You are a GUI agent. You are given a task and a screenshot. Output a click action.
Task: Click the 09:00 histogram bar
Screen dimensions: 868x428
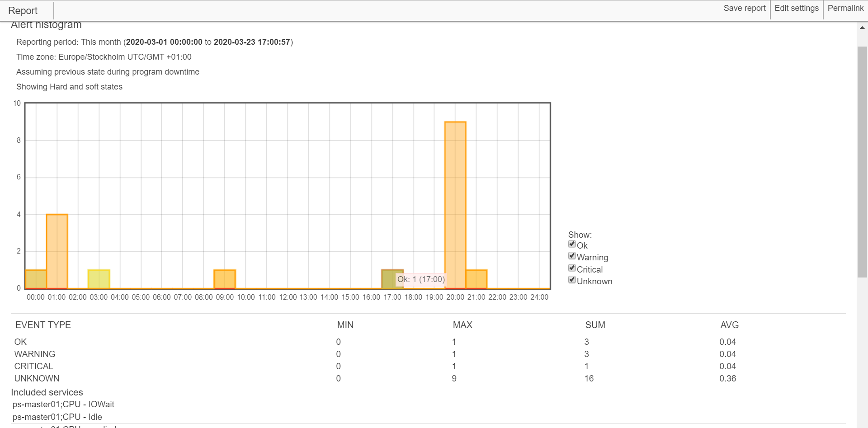click(x=225, y=279)
